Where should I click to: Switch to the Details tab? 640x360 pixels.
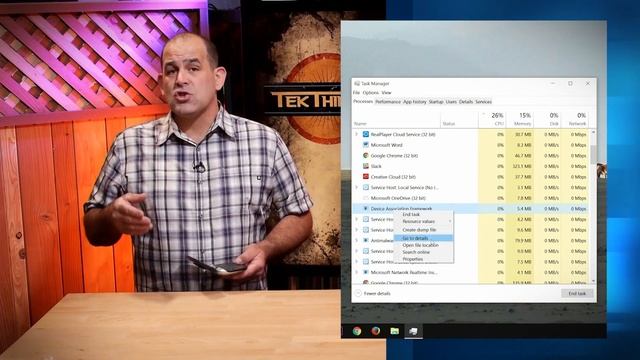click(x=466, y=102)
